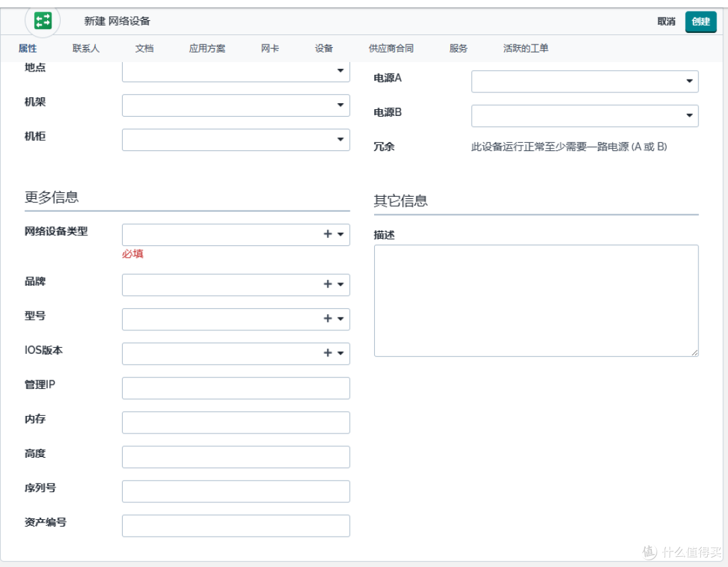This screenshot has height=567, width=728.
Task: Open the 文档 tab
Action: 144,49
